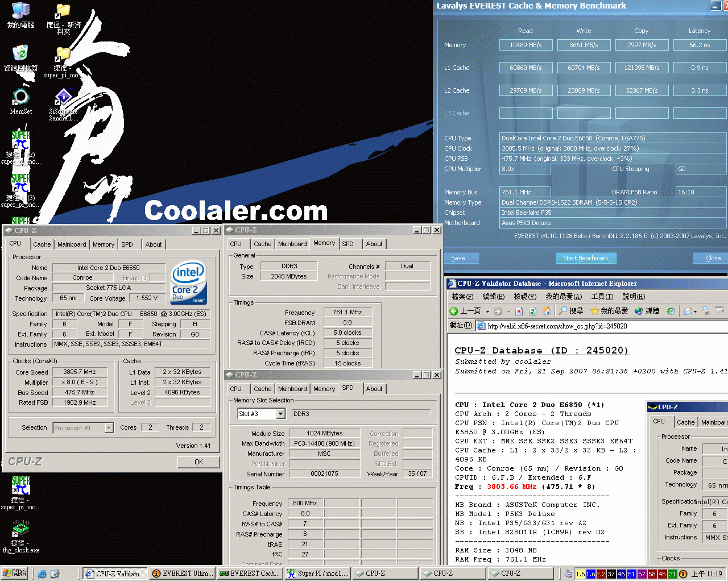The width and height of the screenshot is (728, 582).
Task: Click the Stop icon in Internet Explorer
Action: pos(519,311)
